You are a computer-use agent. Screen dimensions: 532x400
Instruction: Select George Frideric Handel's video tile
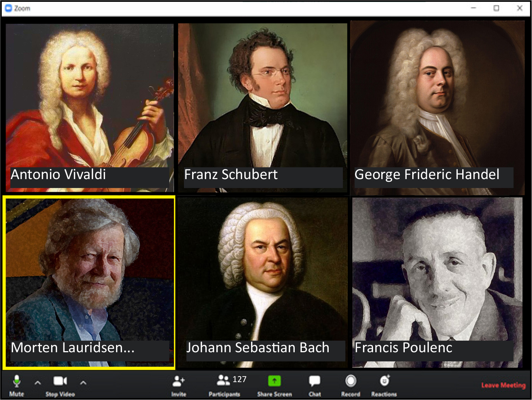pyautogui.click(x=437, y=108)
